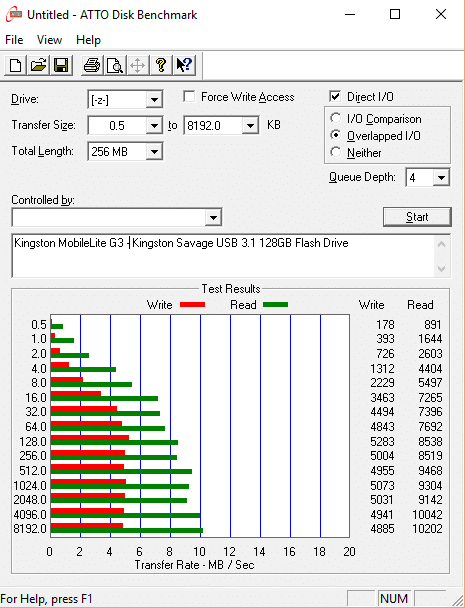Screen dimensions: 465x608
Task: Click the yellow question mark About icon
Action: pyautogui.click(x=161, y=65)
